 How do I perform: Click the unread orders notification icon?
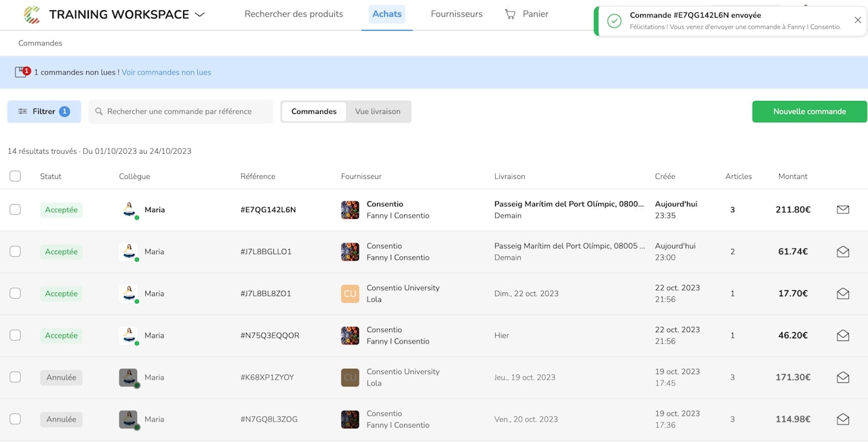click(22, 73)
